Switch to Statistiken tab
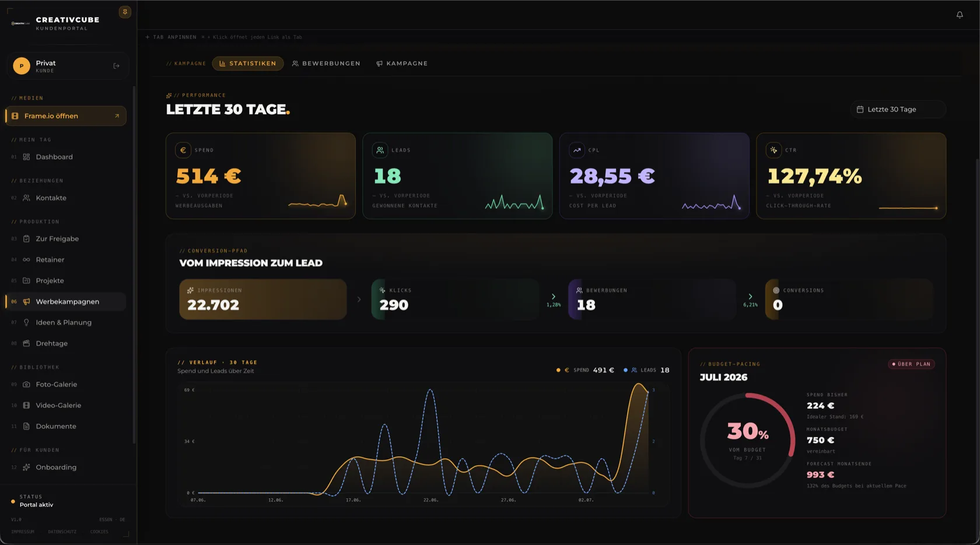 248,64
